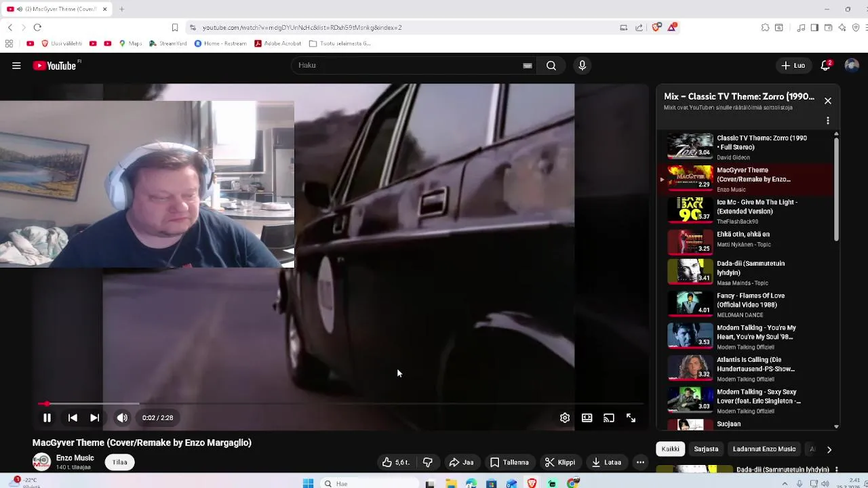Like the video (5,6 t.)

[395, 462]
